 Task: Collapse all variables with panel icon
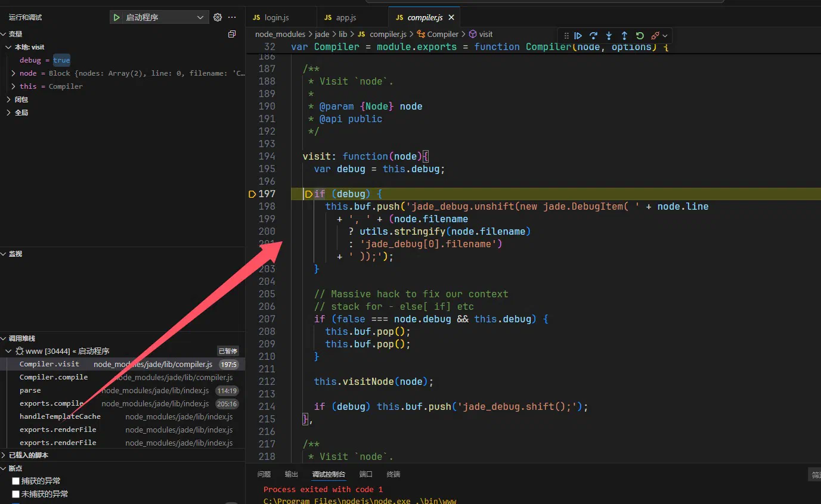click(x=232, y=34)
